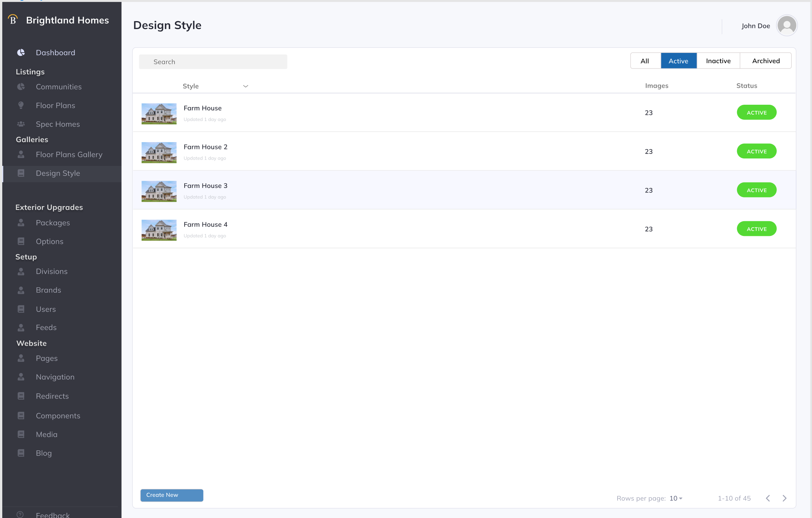
Task: Click the Brightland Homes logo icon
Action: 13,20
